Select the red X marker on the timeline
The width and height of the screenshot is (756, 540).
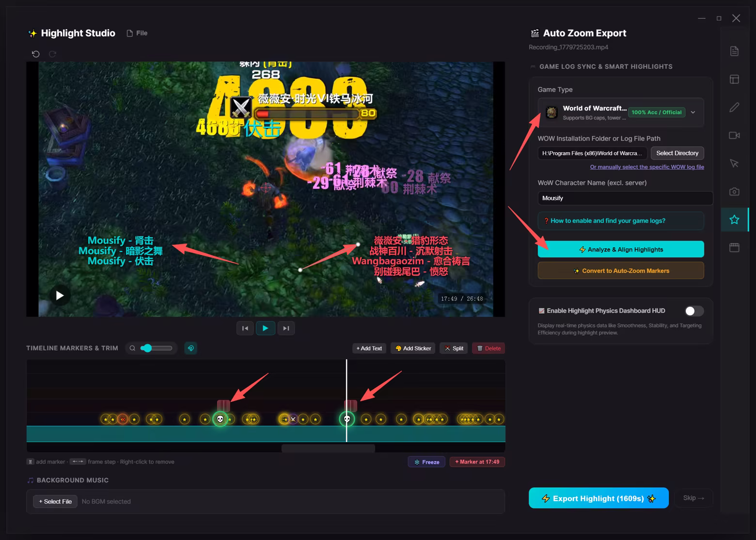(x=123, y=419)
